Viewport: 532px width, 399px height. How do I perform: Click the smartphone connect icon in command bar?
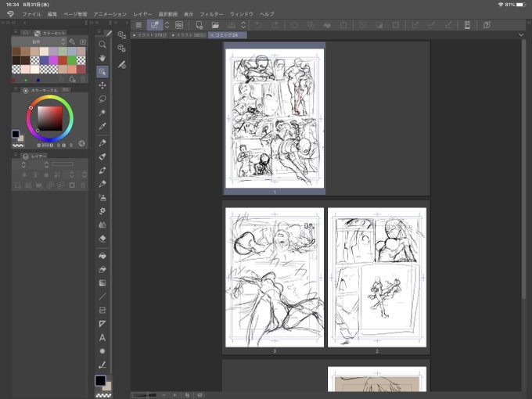point(467,25)
